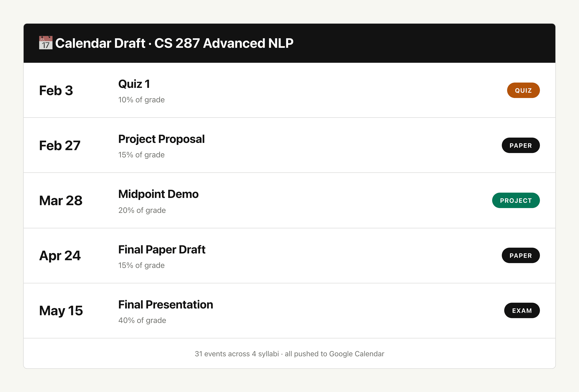
Task: Click the Feb 3 date
Action: (x=56, y=90)
